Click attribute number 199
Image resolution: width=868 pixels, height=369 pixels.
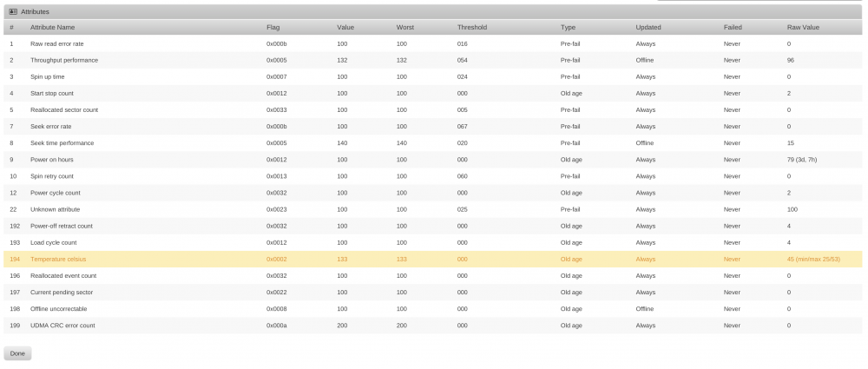click(15, 326)
